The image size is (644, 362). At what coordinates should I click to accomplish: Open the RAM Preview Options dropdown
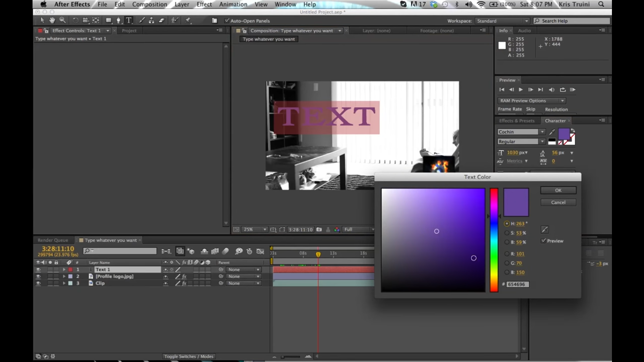[532, 100]
